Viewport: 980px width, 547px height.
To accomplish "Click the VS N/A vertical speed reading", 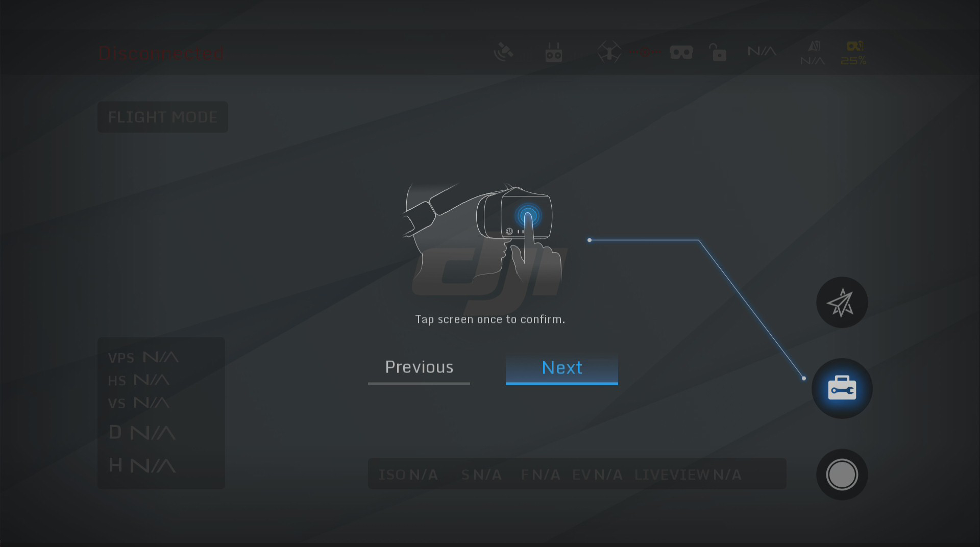I will point(139,403).
